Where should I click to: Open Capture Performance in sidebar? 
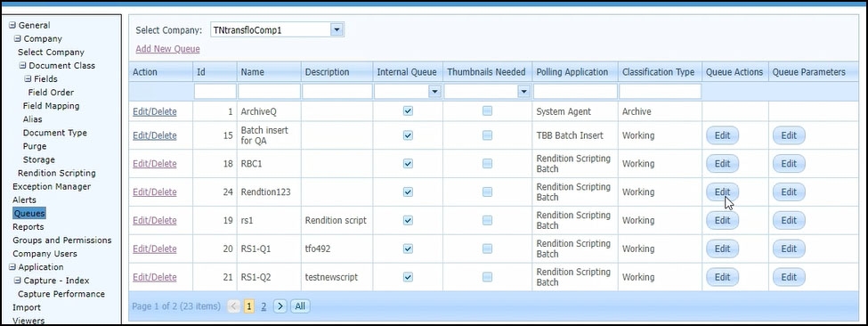[61, 294]
